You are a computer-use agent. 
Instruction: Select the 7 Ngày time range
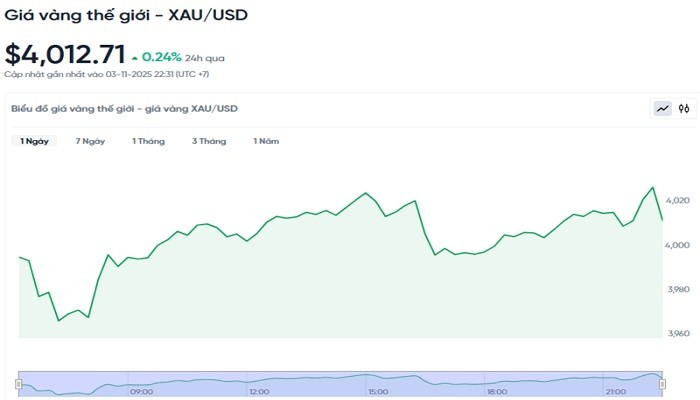click(x=90, y=141)
